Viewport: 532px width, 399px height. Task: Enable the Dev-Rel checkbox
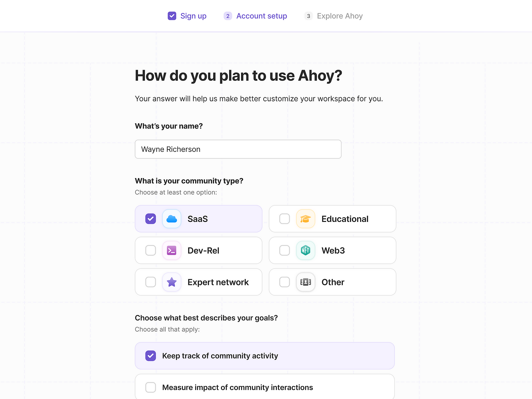151,250
